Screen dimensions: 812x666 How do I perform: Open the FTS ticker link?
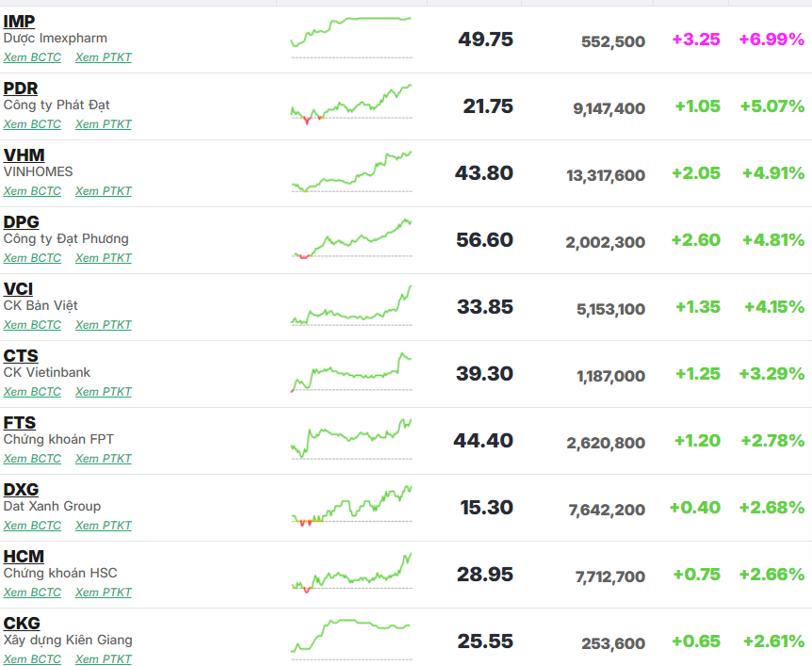click(19, 422)
